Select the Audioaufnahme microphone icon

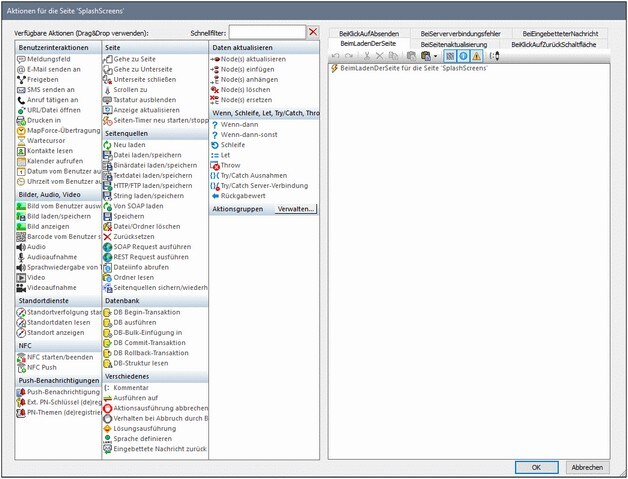coord(21,256)
